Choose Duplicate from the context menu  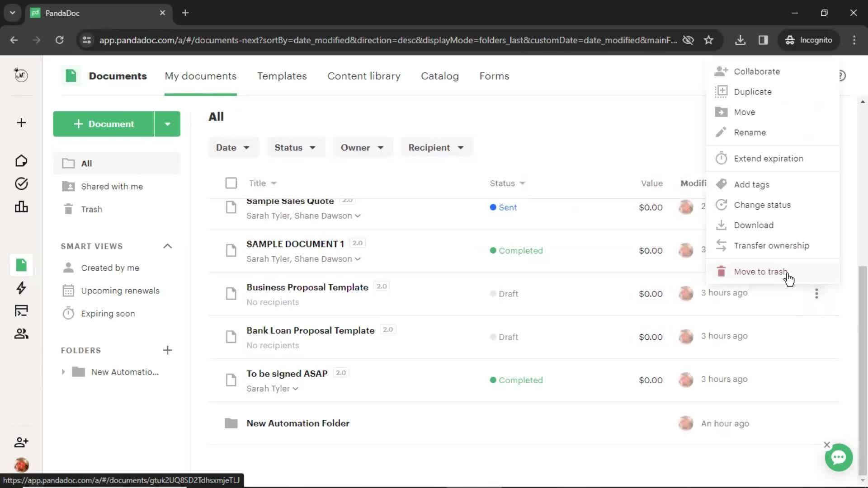point(773,92)
